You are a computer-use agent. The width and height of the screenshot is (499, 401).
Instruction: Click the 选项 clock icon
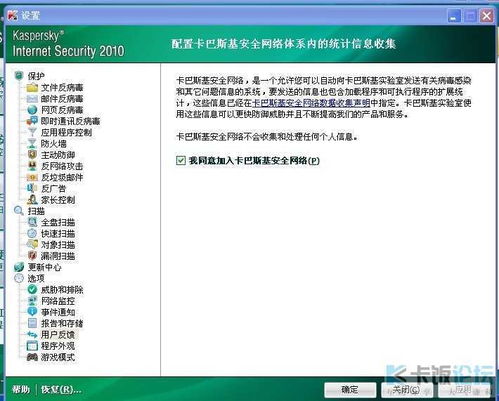tap(19, 278)
